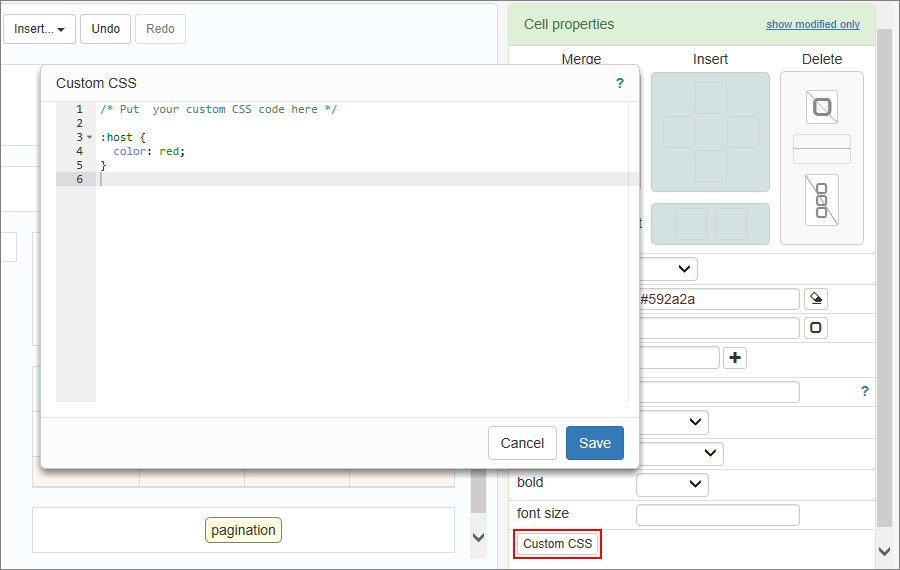Click the pagination element
Screen dimensions: 900x570
pos(243,530)
